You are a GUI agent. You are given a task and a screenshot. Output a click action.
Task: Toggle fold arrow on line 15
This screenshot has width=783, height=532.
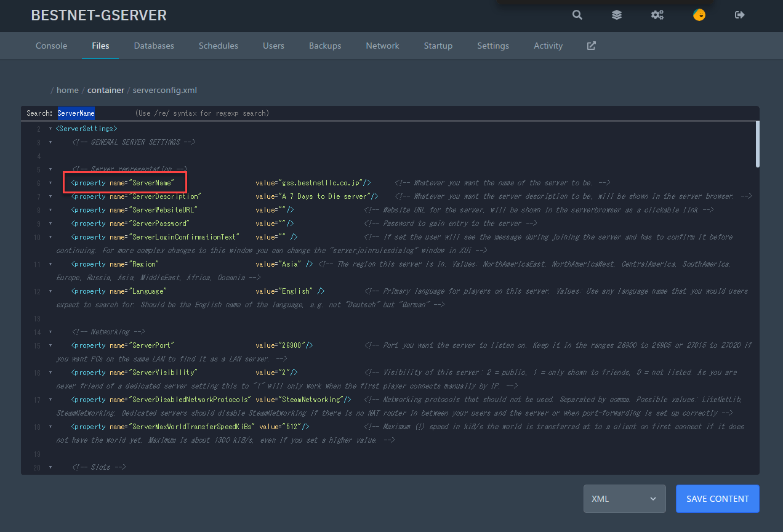coord(50,345)
